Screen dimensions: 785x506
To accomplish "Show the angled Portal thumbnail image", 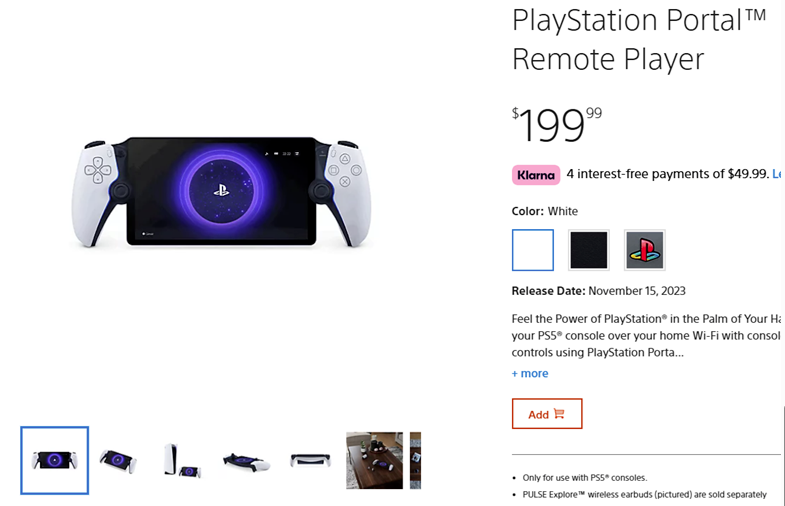I will (x=118, y=460).
